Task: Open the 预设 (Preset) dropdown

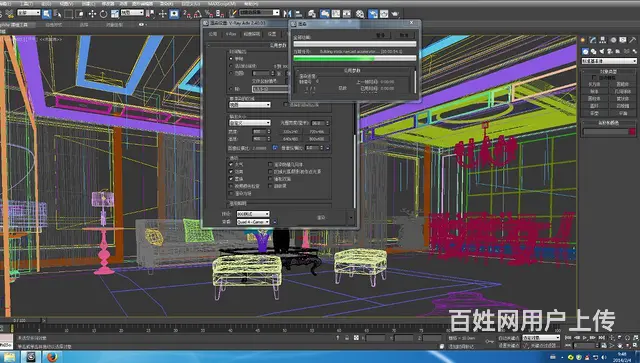Action: 253,214
